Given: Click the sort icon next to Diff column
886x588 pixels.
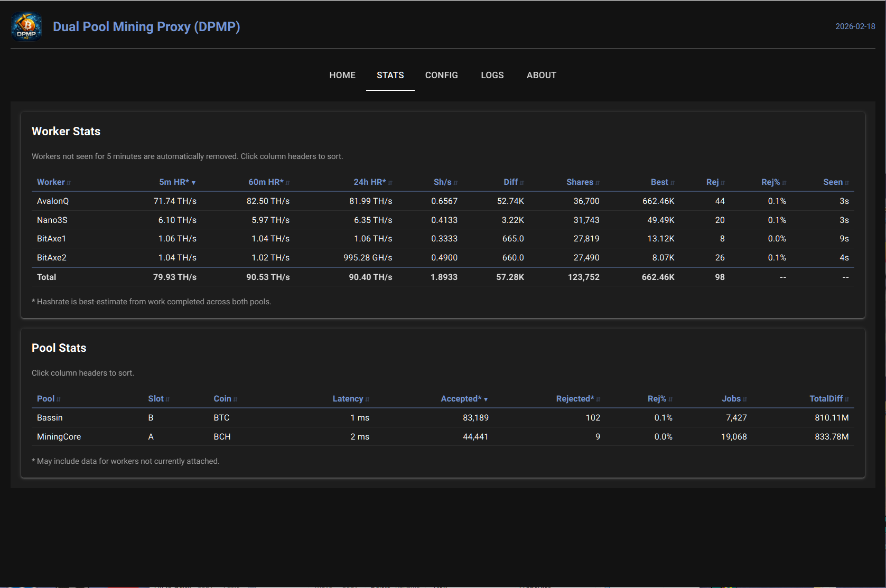Looking at the screenshot, I should click(x=522, y=182).
